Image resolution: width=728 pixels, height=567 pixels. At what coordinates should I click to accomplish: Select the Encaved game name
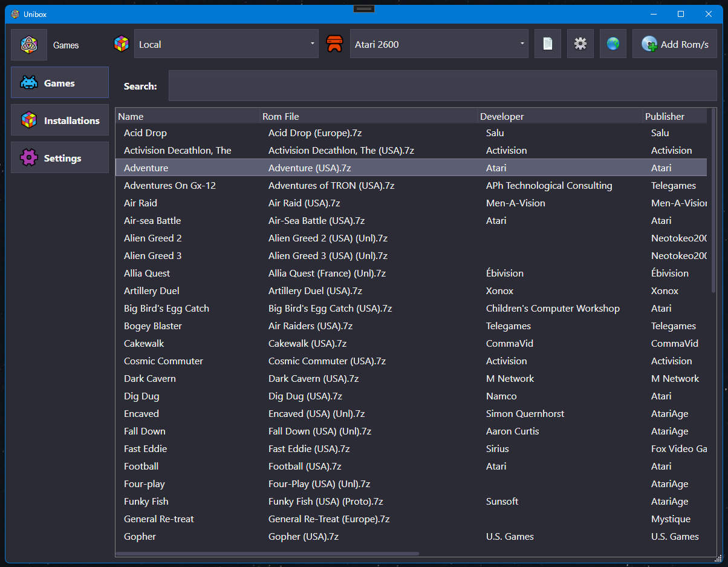(141, 413)
